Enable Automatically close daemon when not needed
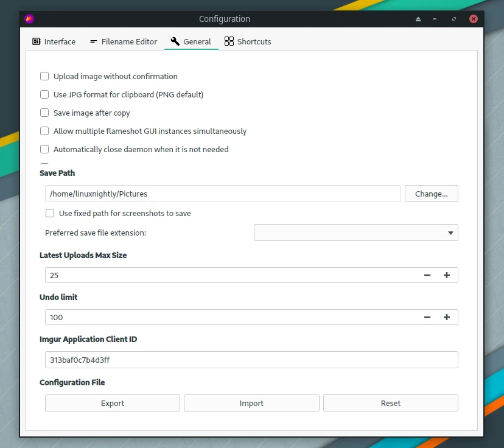504x448 pixels. 44,150
